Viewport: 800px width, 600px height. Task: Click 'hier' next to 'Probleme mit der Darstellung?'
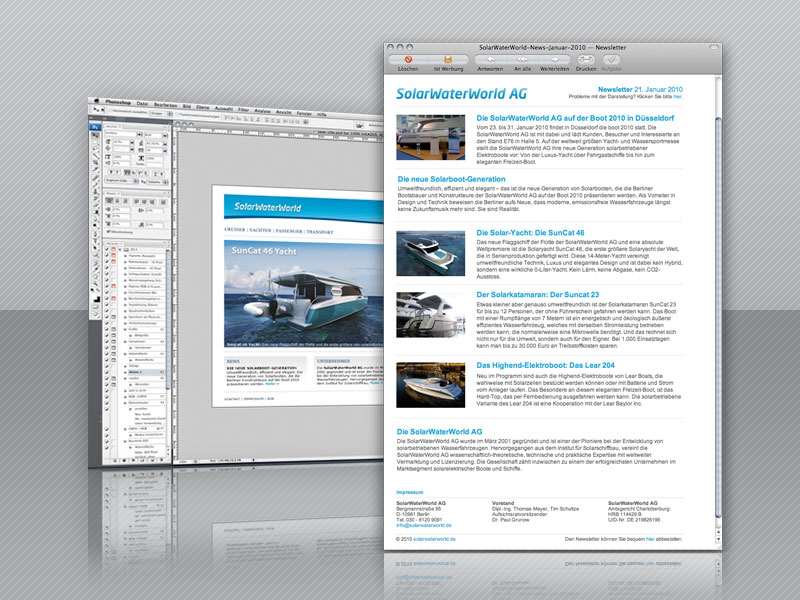[678, 96]
